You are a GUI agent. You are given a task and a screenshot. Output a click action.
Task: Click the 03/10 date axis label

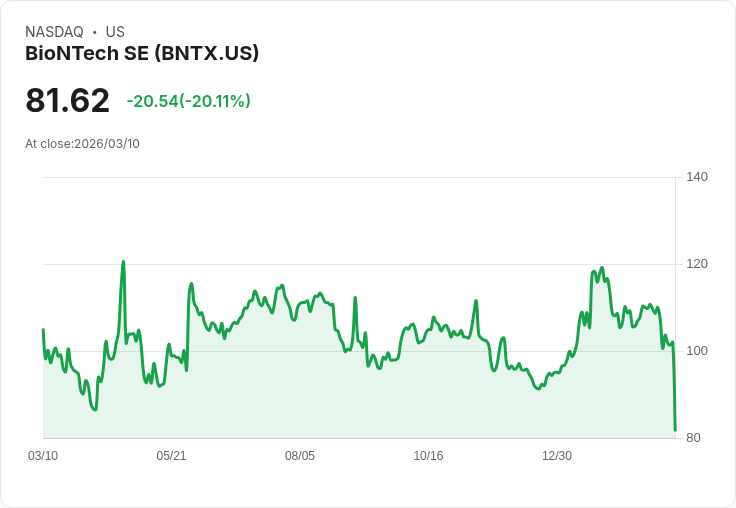[x=43, y=455]
